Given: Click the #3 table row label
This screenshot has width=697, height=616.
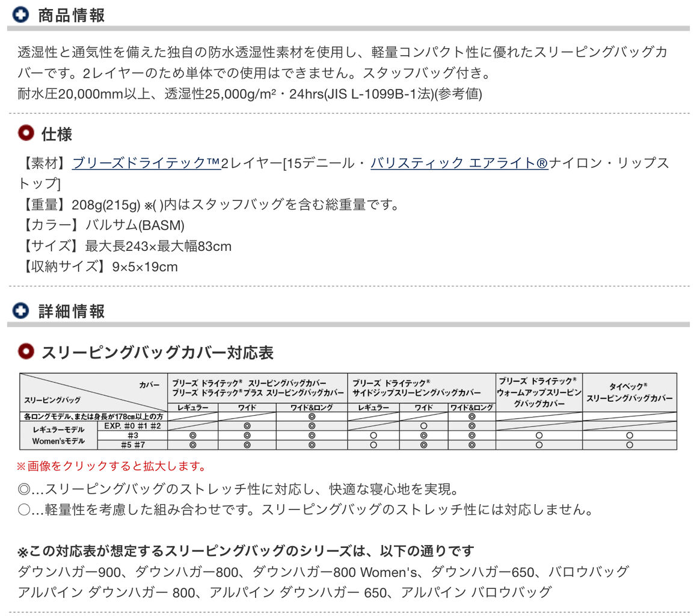Looking at the screenshot, I should 132,436.
